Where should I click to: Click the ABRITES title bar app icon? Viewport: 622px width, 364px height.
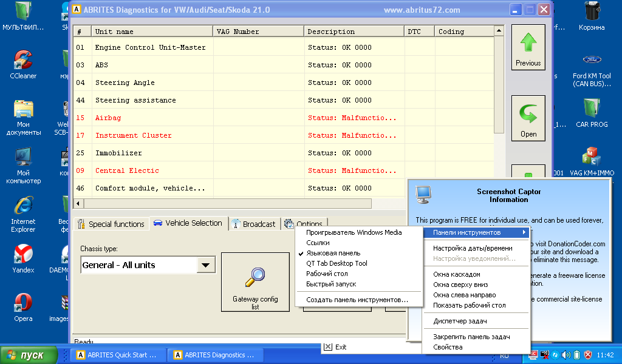point(76,10)
